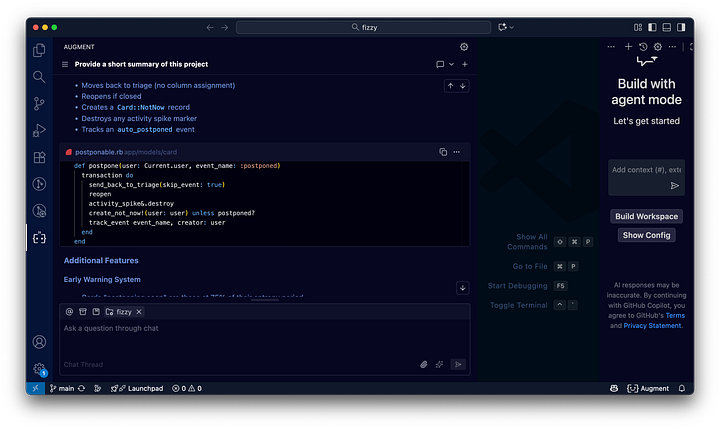
Task: Open the Run and Debug view
Action: pyautogui.click(x=39, y=130)
